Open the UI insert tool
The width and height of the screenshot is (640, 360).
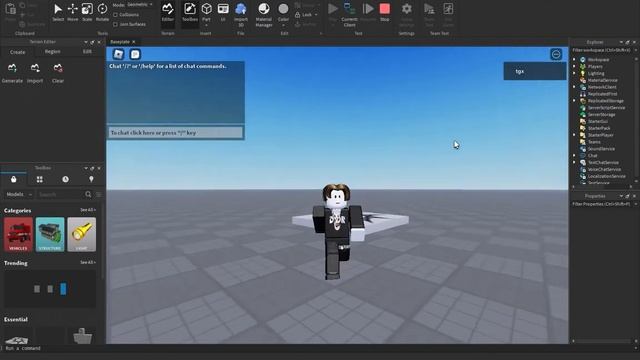[223, 12]
